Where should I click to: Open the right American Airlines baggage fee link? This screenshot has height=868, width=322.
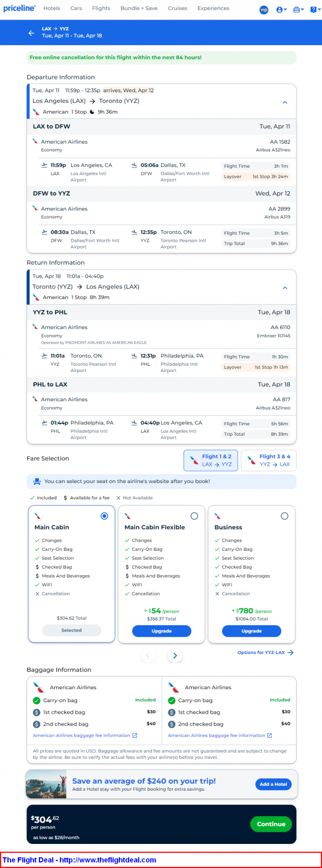220,735
